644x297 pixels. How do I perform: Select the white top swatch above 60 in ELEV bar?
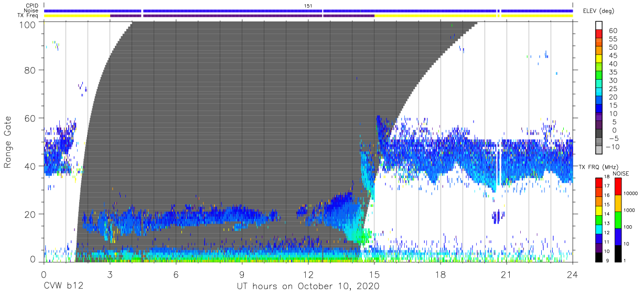(x=599, y=26)
